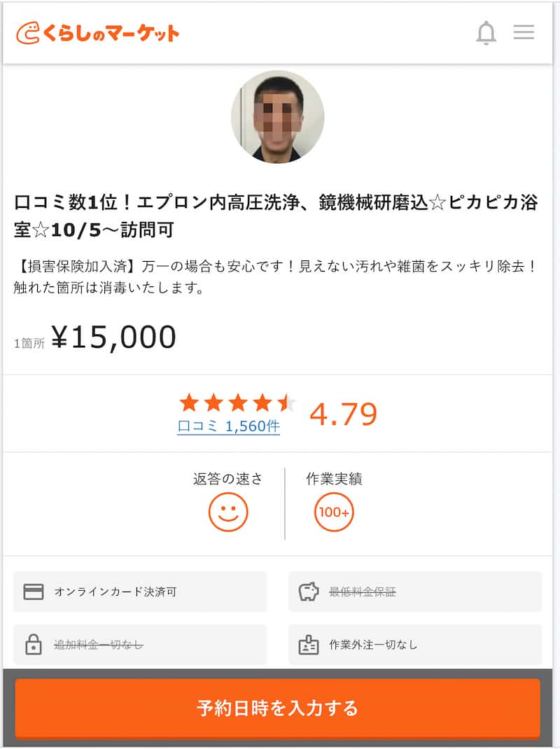Click the 4.79 rating score
This screenshot has height=749, width=560.
point(343,414)
